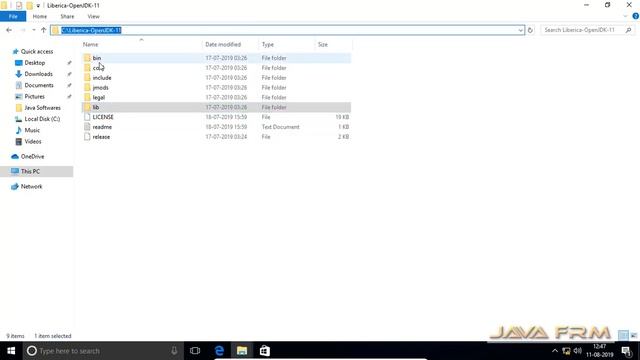Viewport: 640px width, 360px height.
Task: Open the Explorer Help icon
Action: [636, 16]
